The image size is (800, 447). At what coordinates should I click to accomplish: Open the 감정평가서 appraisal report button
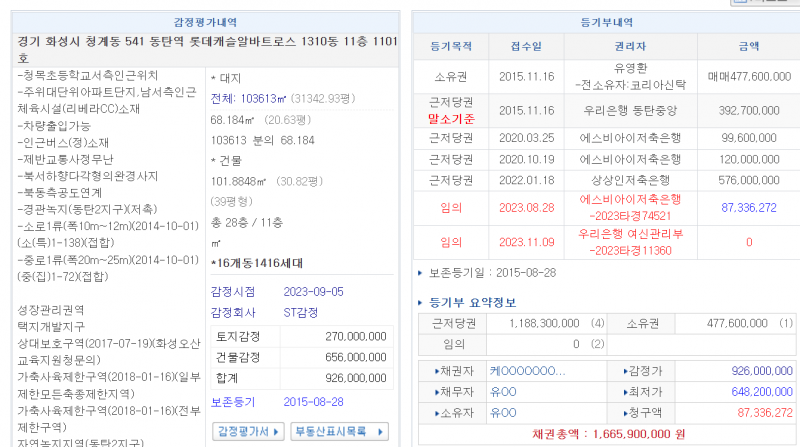pyautogui.click(x=243, y=431)
